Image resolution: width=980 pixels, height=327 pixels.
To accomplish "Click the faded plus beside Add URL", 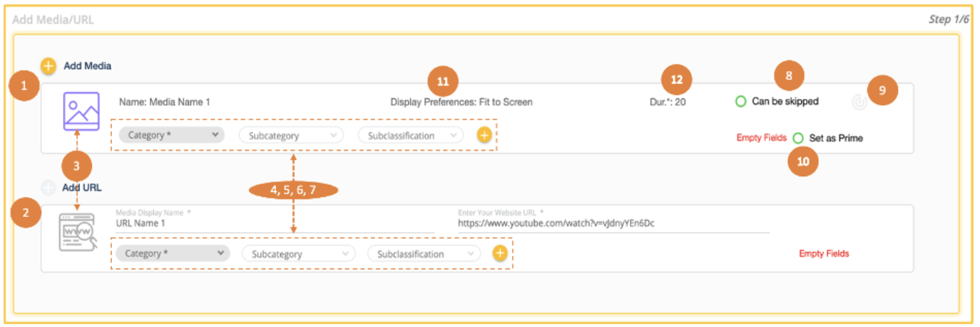I will [48, 188].
